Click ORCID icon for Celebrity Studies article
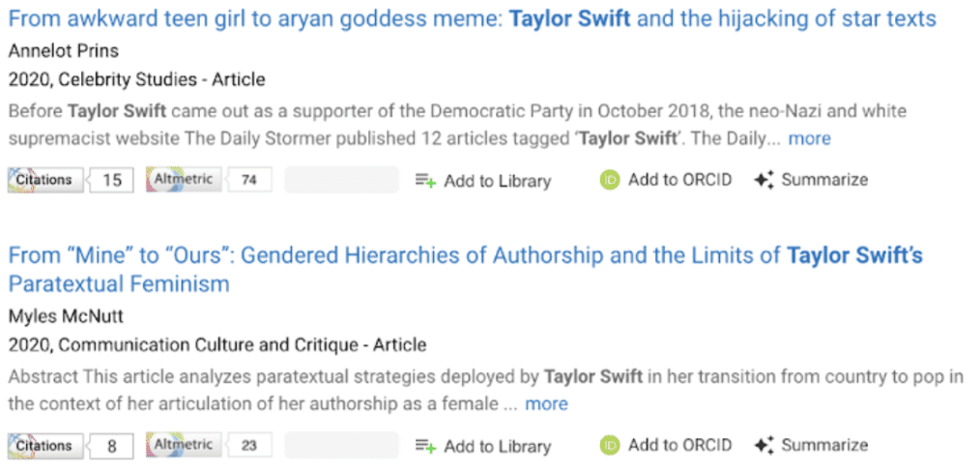 click(609, 180)
